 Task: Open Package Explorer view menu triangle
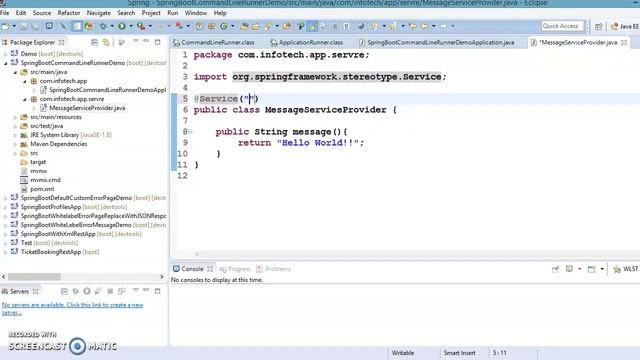coord(136,41)
